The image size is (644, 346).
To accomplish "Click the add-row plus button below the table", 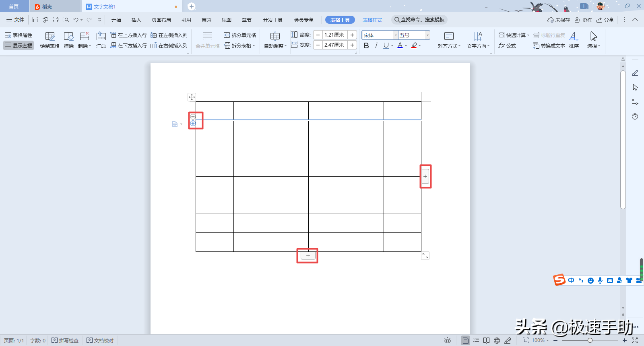I will point(308,255).
